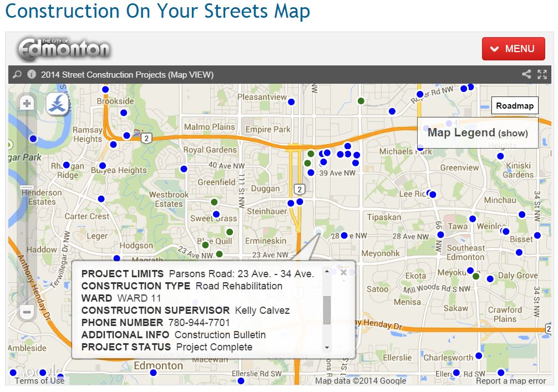Zoom in with the plus icon
The height and width of the screenshot is (392, 558).
26,103
